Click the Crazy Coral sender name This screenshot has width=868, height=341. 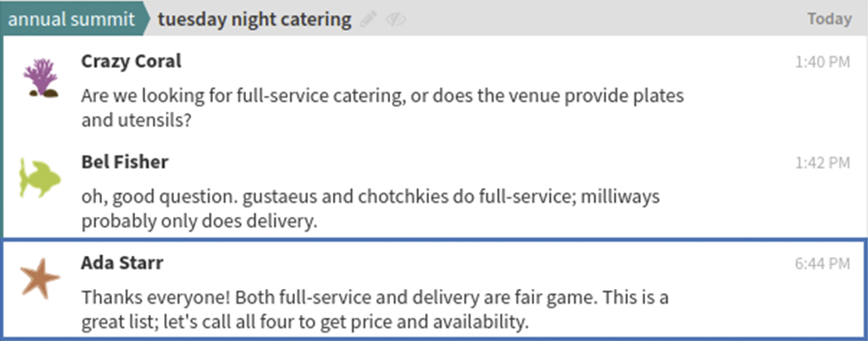[x=131, y=61]
